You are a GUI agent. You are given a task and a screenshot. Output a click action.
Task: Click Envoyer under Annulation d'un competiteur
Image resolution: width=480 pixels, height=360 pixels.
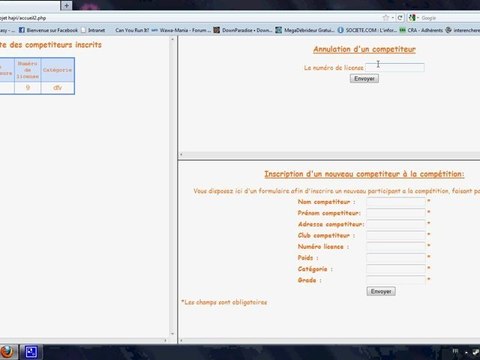[364, 79]
